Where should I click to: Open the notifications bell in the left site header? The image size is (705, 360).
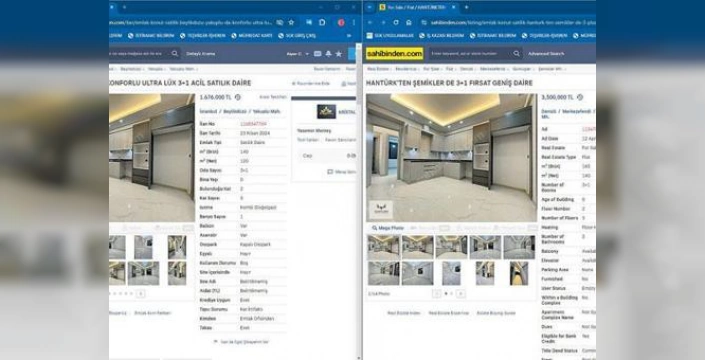[328, 53]
